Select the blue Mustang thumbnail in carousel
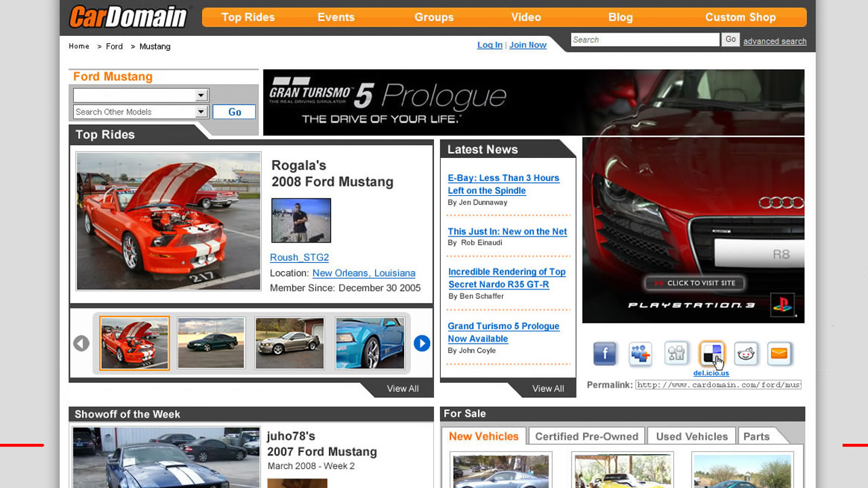 coord(370,344)
